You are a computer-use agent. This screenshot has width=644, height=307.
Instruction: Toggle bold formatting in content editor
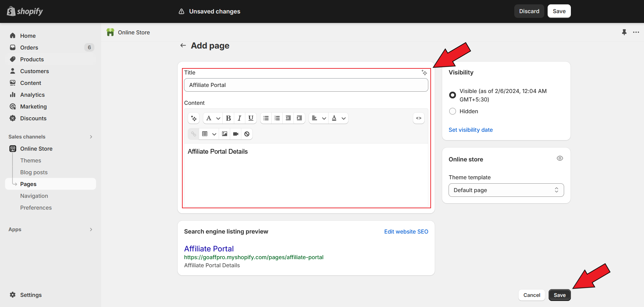coord(228,118)
